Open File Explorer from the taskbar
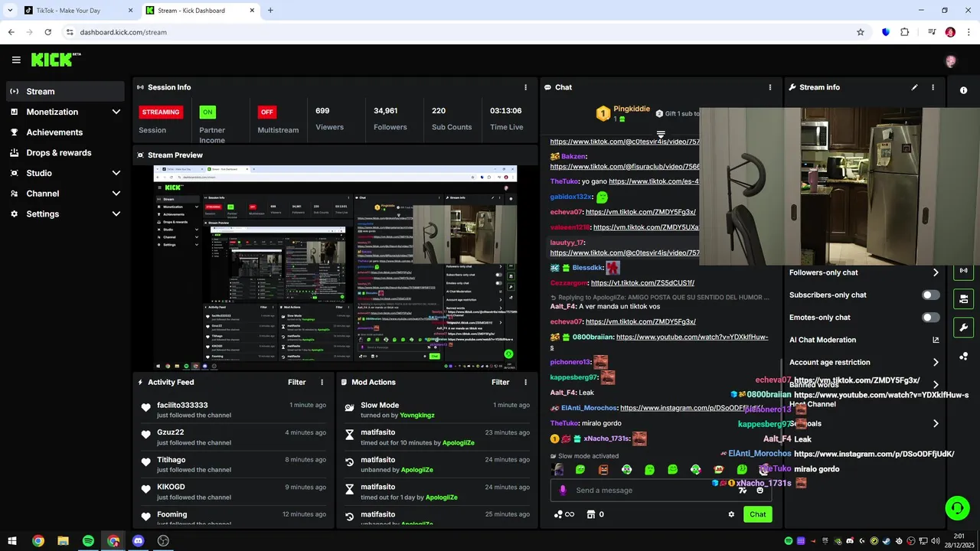The width and height of the screenshot is (980, 551). (x=63, y=541)
